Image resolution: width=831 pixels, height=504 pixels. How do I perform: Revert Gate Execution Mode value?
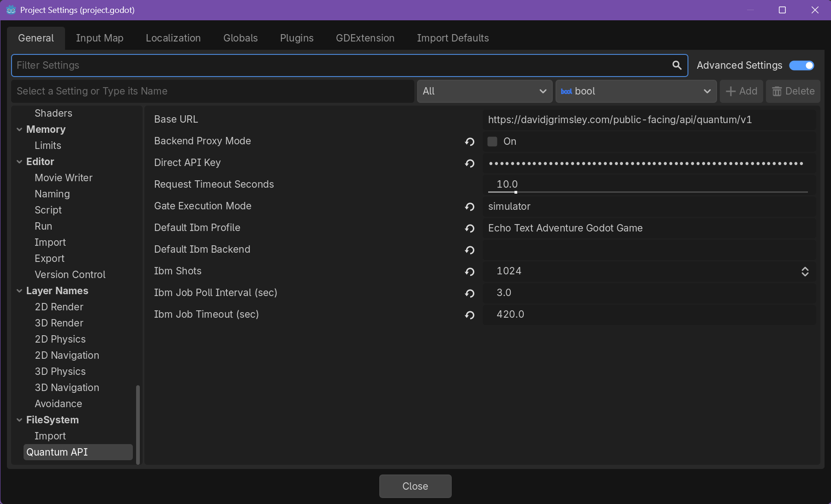pos(470,207)
